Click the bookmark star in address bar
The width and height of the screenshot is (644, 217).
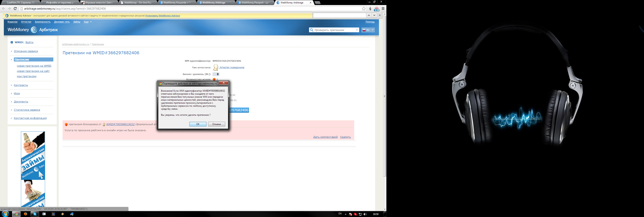tap(364, 8)
